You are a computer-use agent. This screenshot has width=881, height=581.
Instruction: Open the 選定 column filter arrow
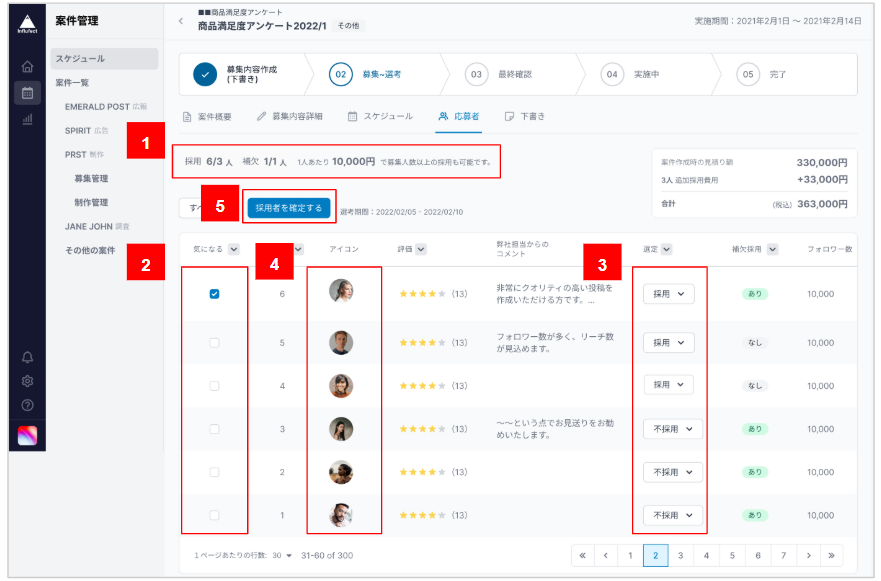tap(666, 249)
